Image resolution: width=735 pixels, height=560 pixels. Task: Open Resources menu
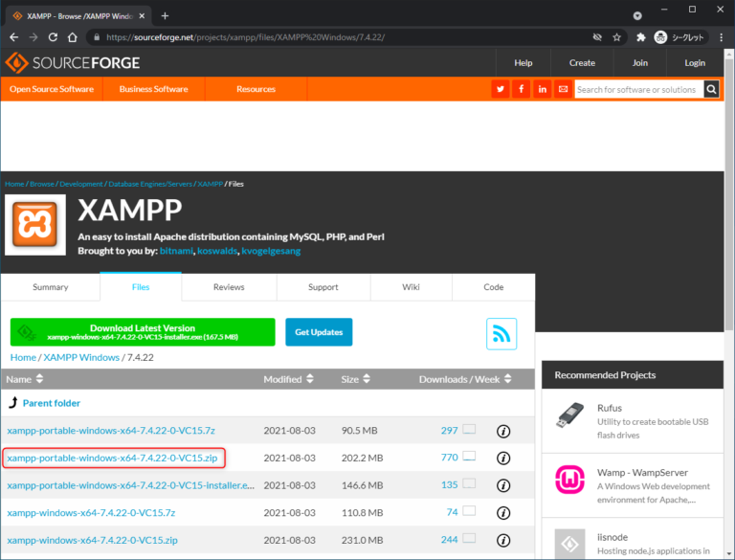click(x=256, y=89)
